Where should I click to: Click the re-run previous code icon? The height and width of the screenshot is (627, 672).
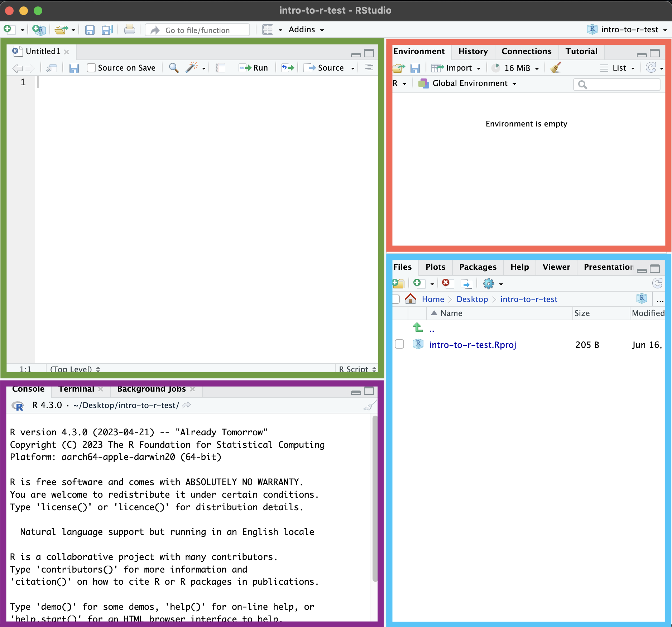[287, 68]
